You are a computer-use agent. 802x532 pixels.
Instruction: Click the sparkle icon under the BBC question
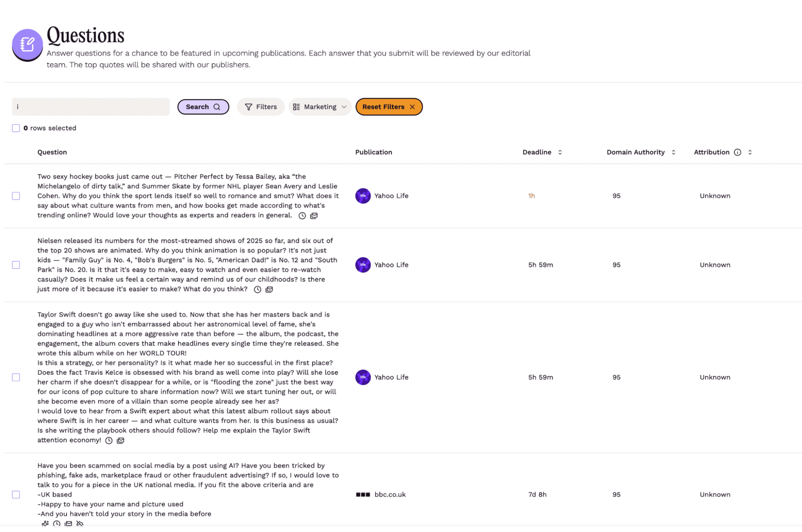(45, 524)
